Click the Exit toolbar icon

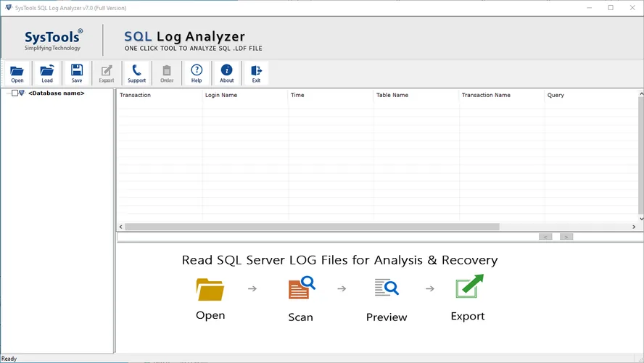(256, 73)
